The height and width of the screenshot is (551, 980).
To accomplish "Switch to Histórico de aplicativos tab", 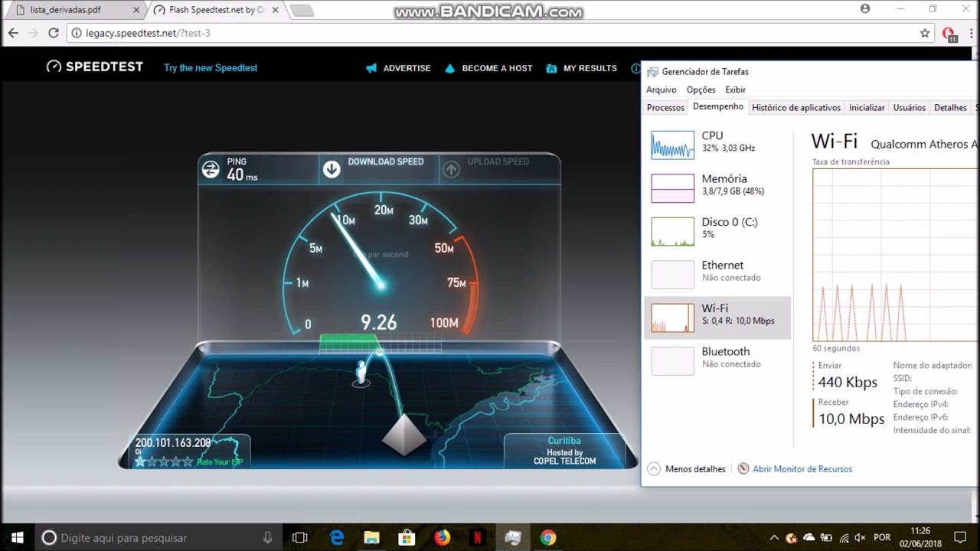I will tap(796, 108).
